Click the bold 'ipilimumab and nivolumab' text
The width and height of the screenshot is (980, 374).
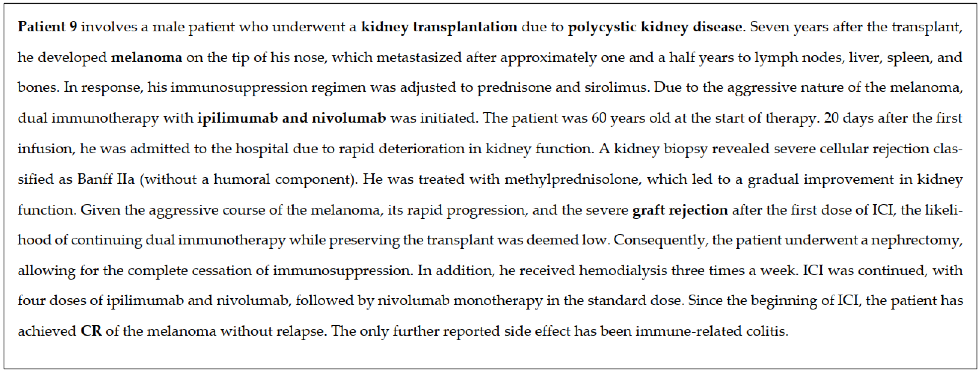coord(291,118)
